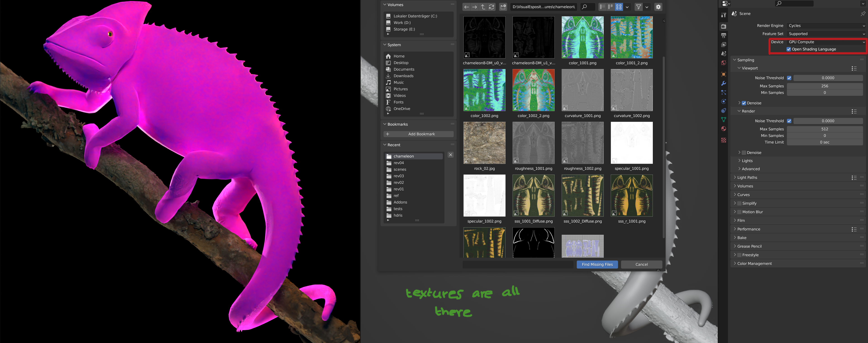Click the create new directory icon
Viewport: 868px width, 343px height.
point(503,7)
